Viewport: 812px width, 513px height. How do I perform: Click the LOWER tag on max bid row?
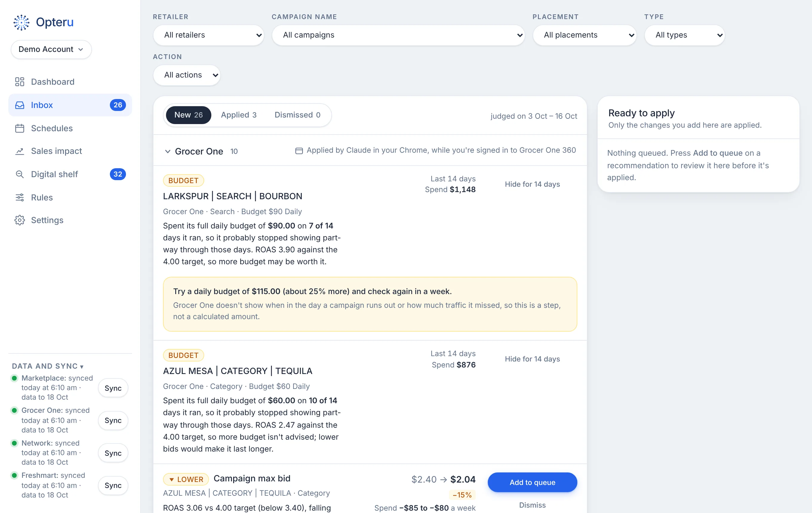point(186,479)
